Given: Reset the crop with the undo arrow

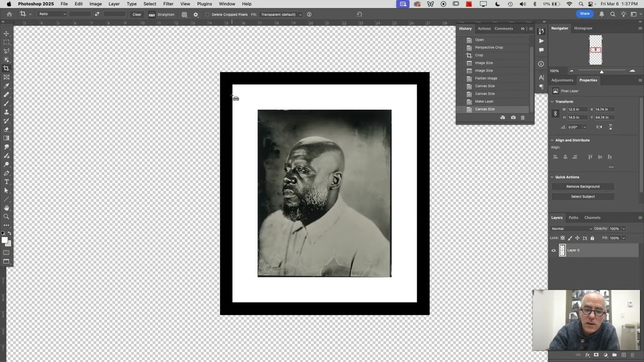Looking at the screenshot, I should (x=359, y=14).
